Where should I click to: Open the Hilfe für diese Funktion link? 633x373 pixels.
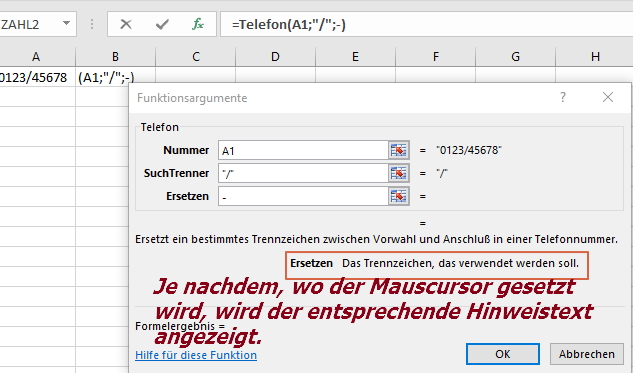tap(196, 355)
